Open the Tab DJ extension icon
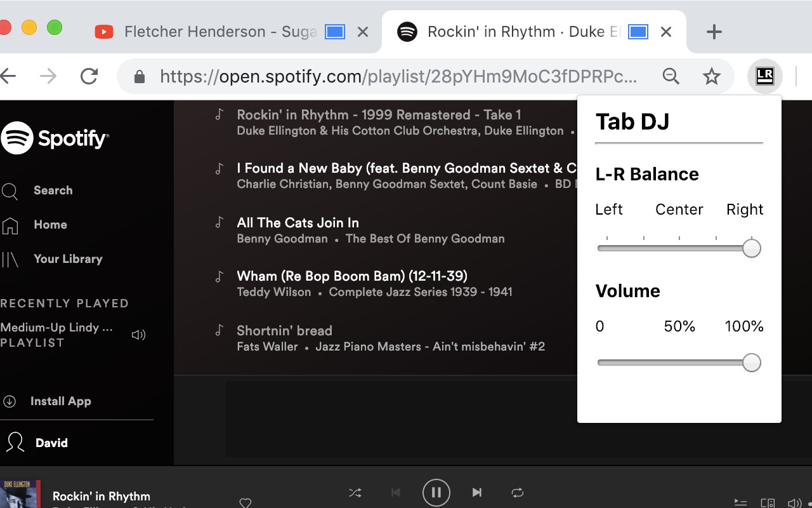This screenshot has height=508, width=812. point(764,76)
